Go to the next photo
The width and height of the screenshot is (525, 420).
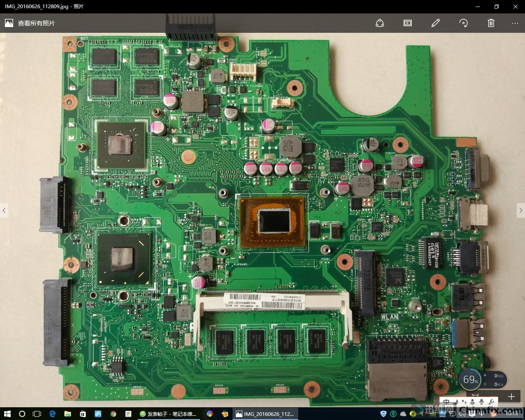click(520, 210)
